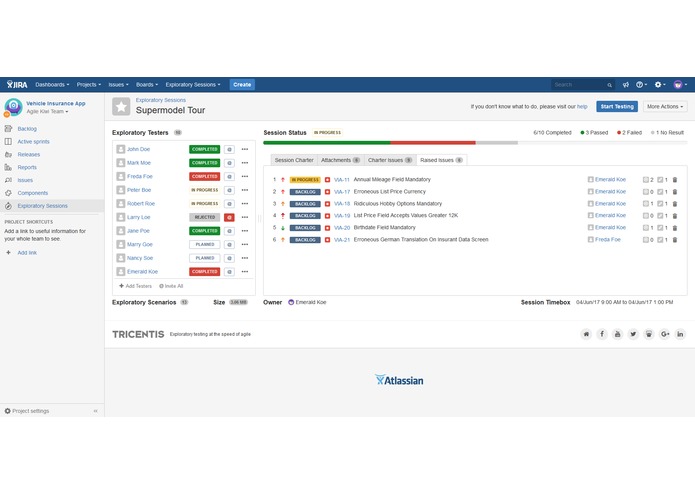Open Components in the sidebar

click(32, 193)
